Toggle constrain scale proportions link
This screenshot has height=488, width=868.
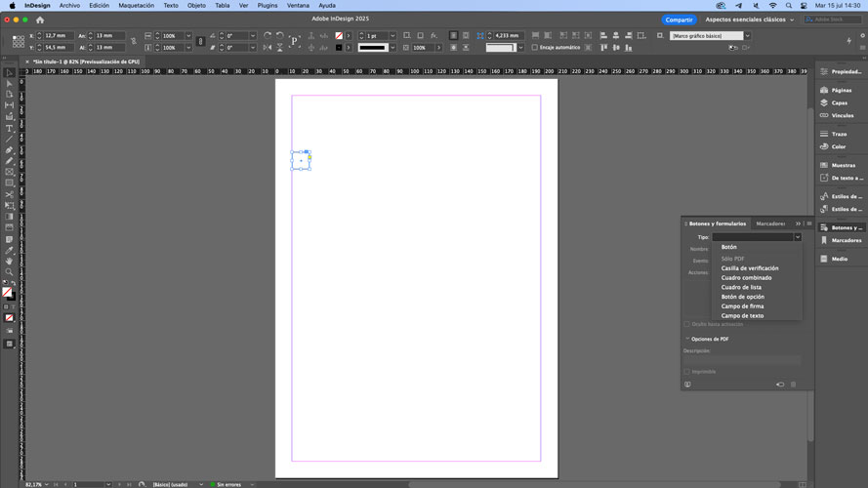pyautogui.click(x=200, y=42)
